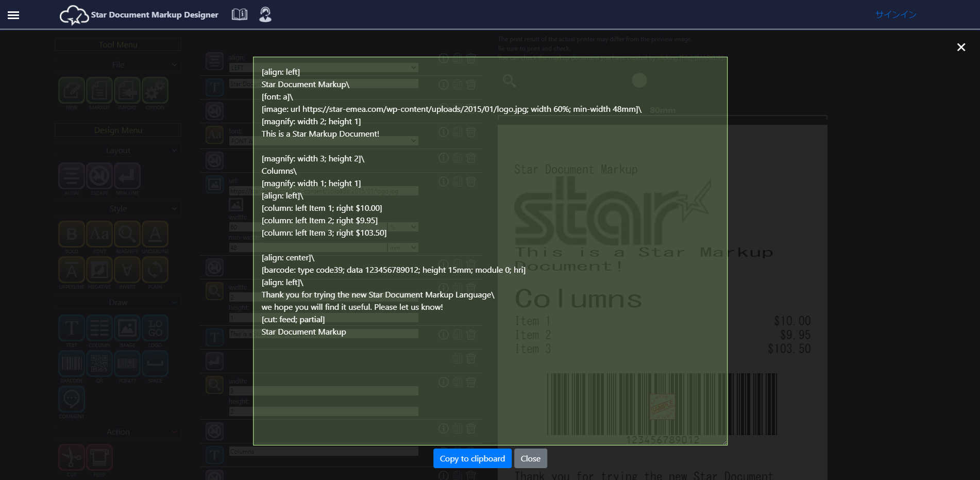Expand the Draw section
The height and width of the screenshot is (480, 980).
point(118,303)
